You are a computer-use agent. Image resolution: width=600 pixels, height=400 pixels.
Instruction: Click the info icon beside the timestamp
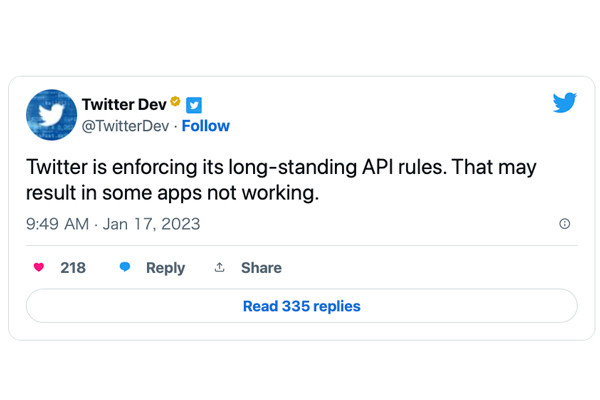564,224
